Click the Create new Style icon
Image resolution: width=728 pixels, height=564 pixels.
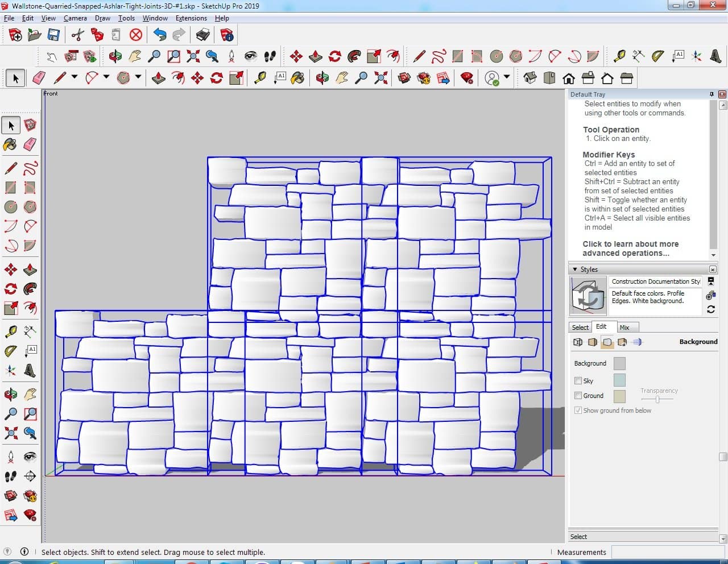tap(710, 296)
